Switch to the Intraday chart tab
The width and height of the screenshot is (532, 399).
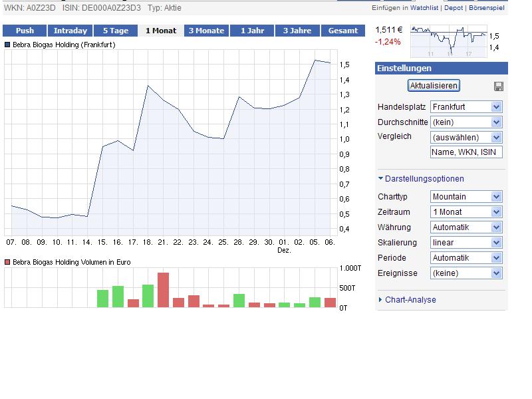click(x=70, y=31)
